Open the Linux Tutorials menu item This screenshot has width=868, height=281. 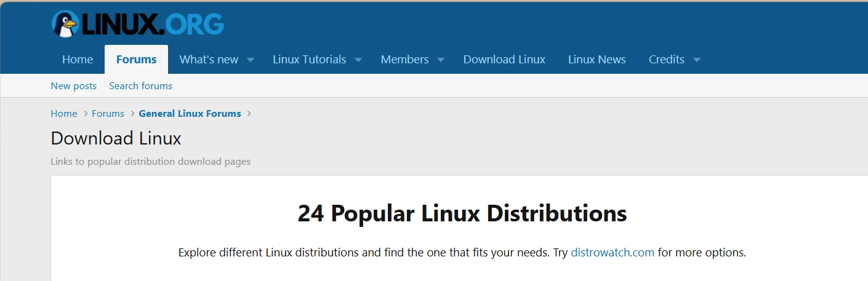310,60
